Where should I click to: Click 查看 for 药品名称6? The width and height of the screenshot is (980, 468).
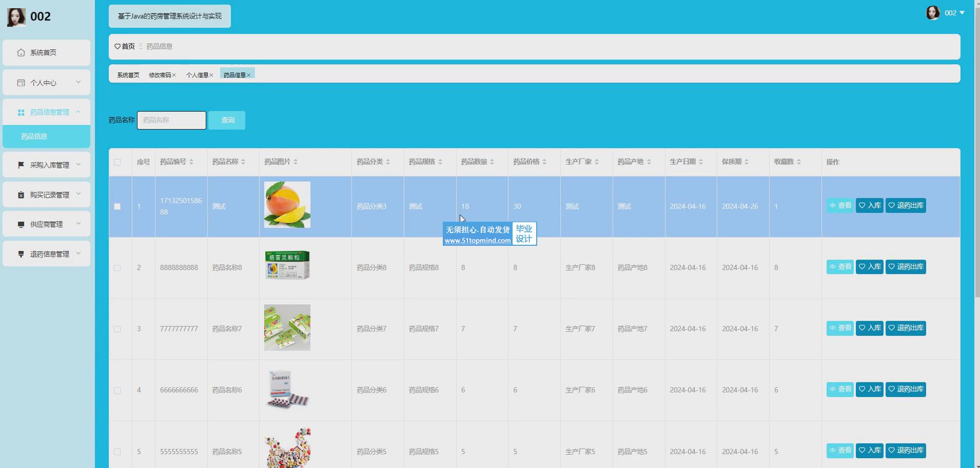point(840,389)
